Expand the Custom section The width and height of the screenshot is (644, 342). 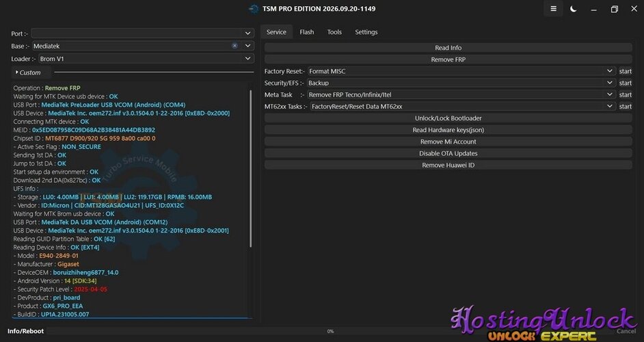28,73
